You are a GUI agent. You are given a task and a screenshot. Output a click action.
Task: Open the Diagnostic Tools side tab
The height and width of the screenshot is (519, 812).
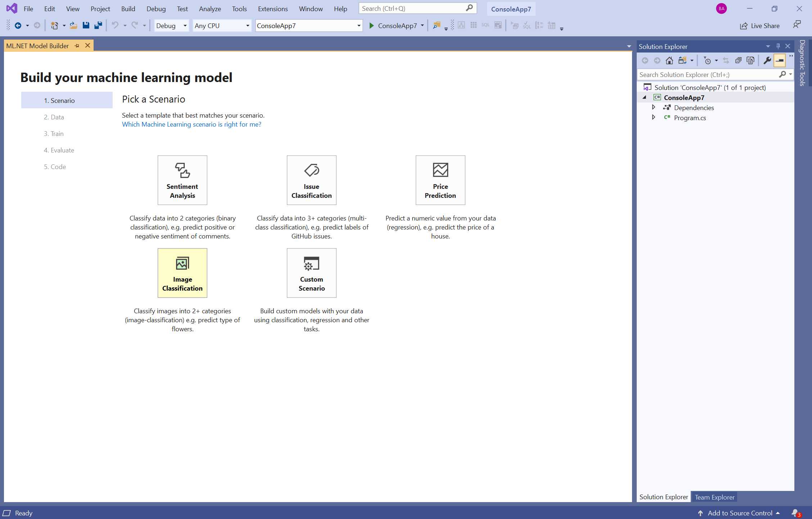click(802, 63)
